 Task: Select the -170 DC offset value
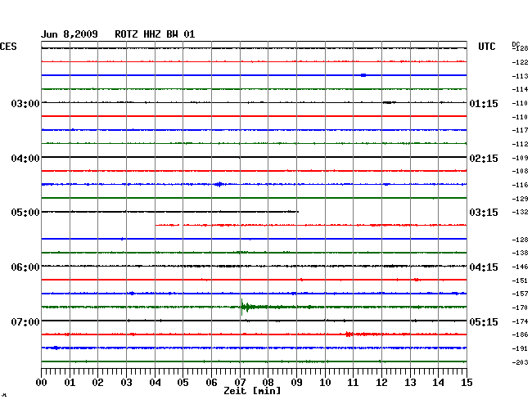click(520, 307)
